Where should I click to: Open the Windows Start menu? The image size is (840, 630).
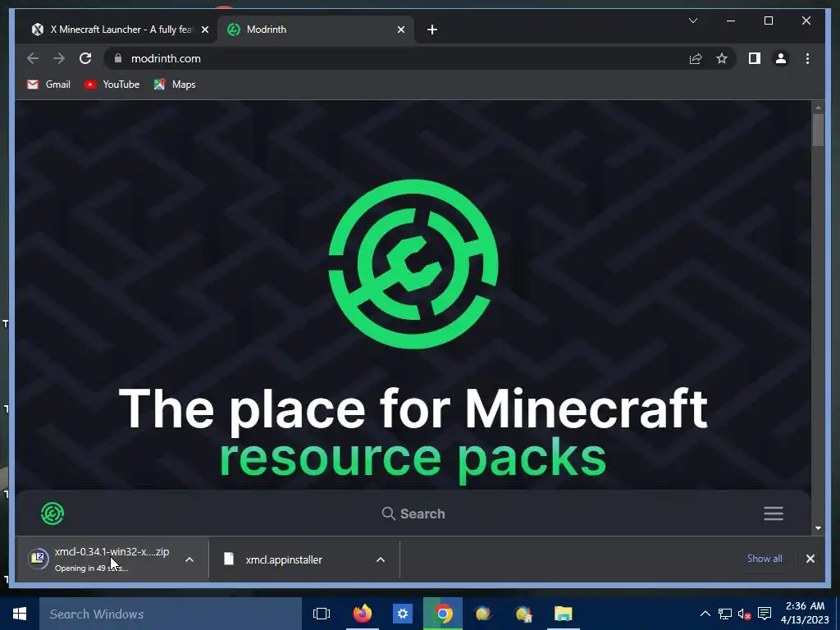(20, 614)
